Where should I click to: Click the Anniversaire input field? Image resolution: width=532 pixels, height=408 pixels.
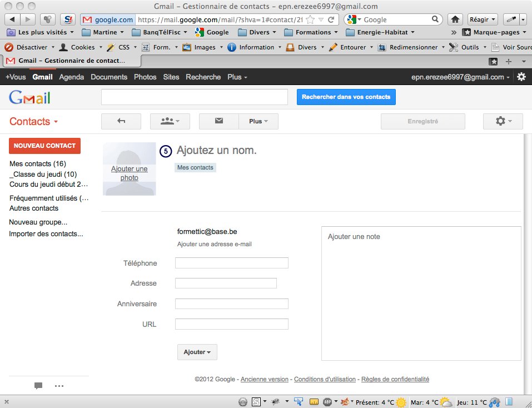(x=232, y=303)
